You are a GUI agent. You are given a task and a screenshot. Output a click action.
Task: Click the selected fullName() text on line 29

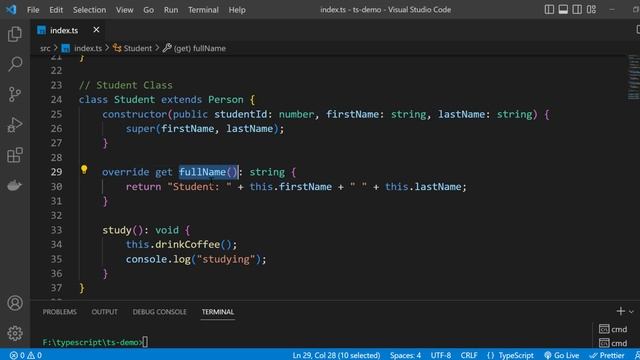(x=208, y=172)
